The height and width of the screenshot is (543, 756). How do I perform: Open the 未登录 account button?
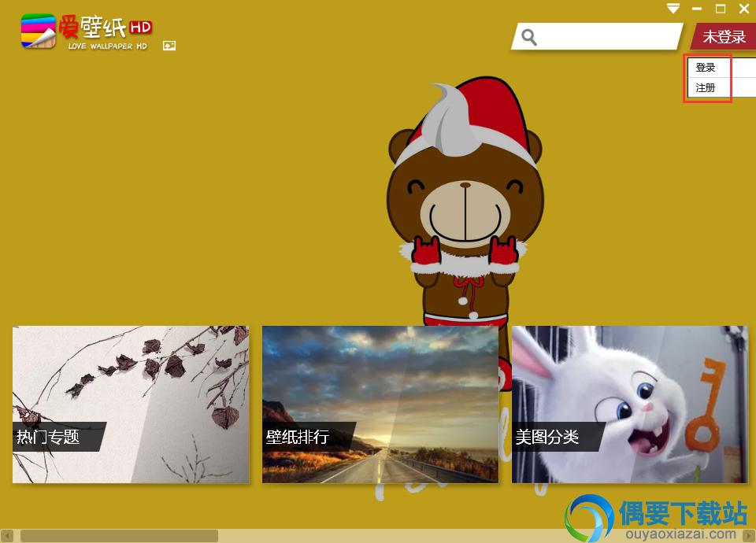(724, 37)
